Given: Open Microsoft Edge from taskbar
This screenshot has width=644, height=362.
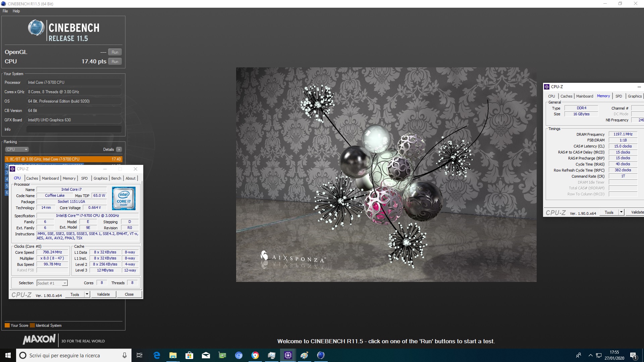Looking at the screenshot, I should click(157, 355).
